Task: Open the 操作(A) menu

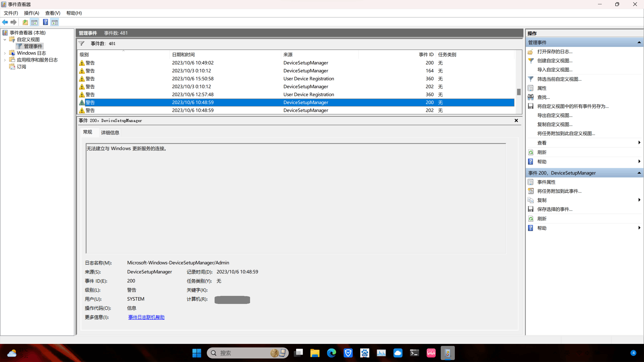Action: [x=31, y=13]
